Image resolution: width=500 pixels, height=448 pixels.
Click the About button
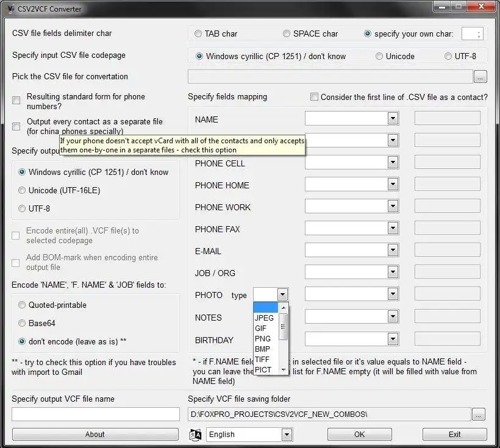tap(95, 435)
